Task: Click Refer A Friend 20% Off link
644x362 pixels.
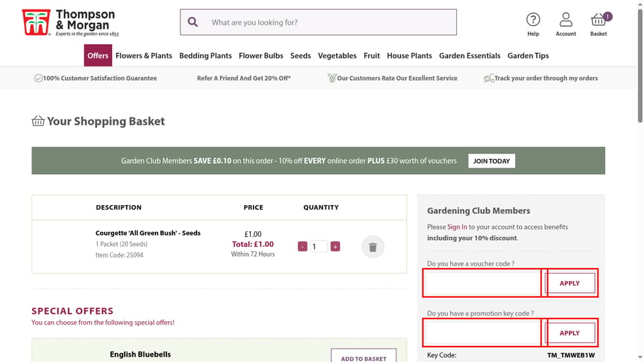Action: [244, 78]
